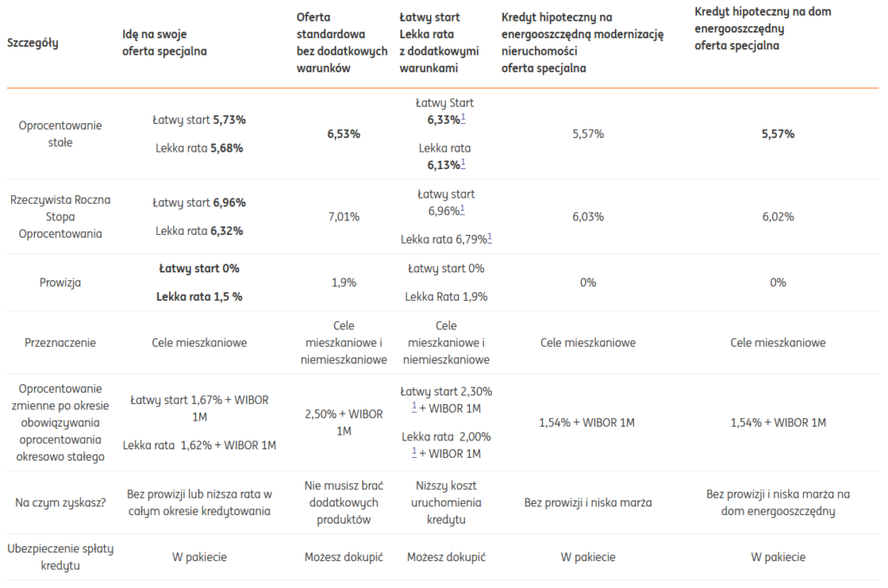
Task: Select 'Ubezpieczenie spłaty kredytu' row label
Action: (x=61, y=557)
